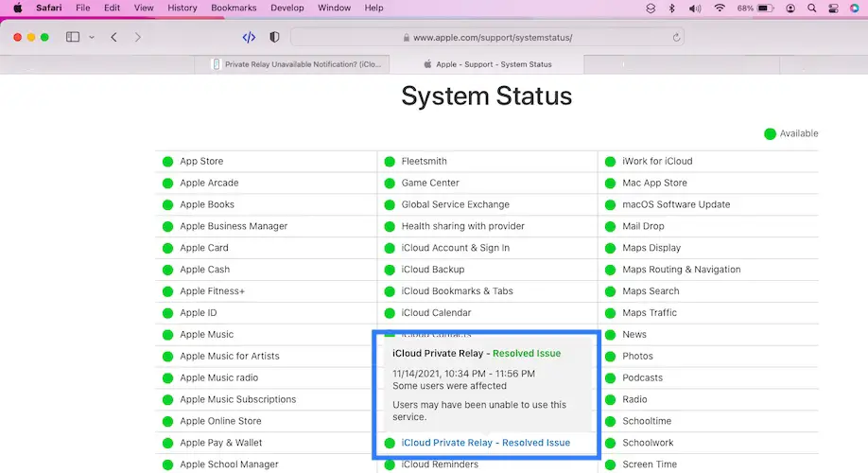This screenshot has width=868, height=473.
Task: Switch to Private Relay Unavailable Notification tab
Action: [x=291, y=64]
